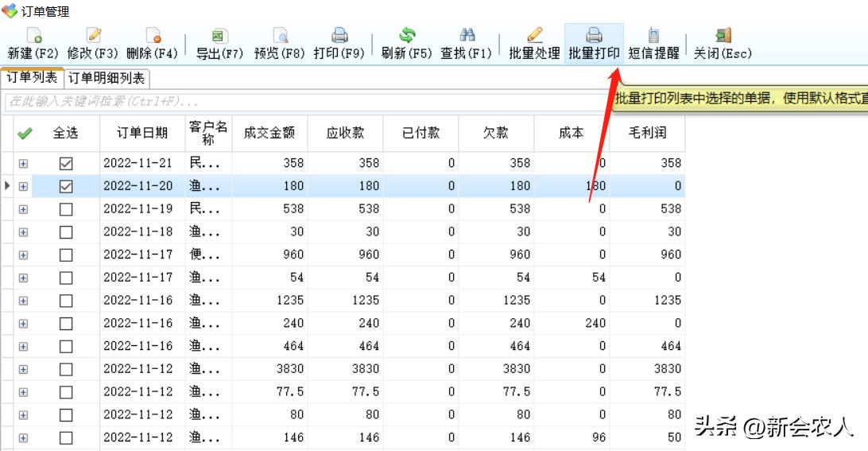
Task: Open 查找(F1) search binoculars
Action: point(467,36)
